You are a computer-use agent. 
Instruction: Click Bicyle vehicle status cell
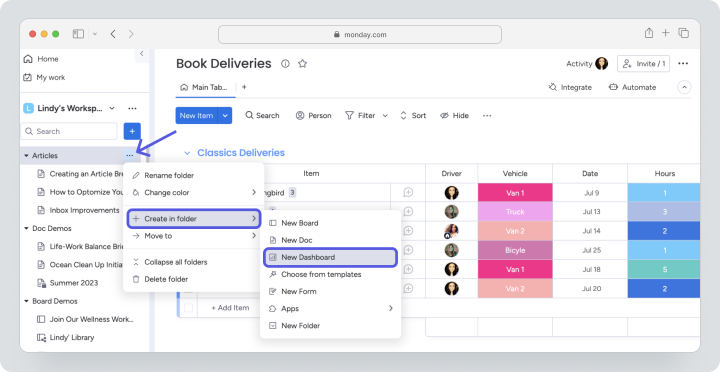pos(515,250)
